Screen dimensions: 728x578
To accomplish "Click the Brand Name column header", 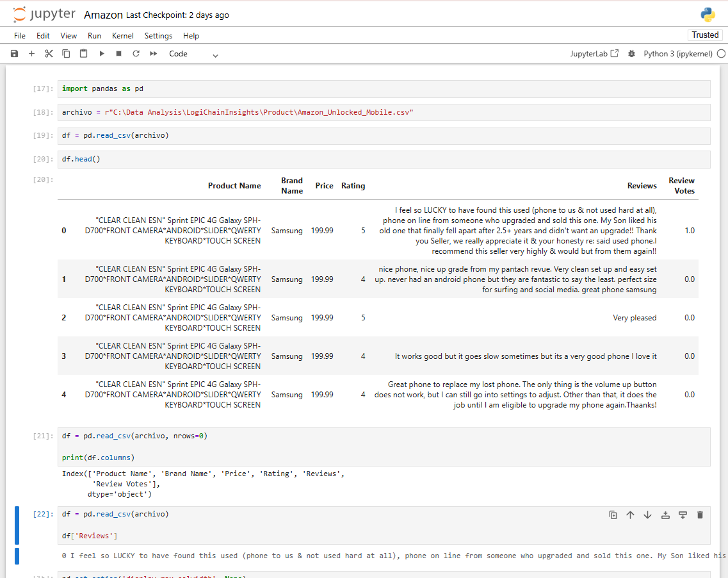I will (x=291, y=186).
